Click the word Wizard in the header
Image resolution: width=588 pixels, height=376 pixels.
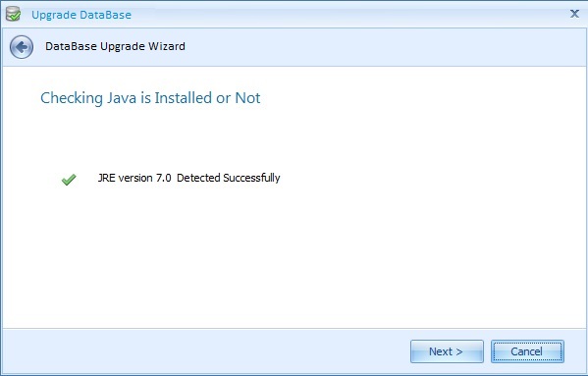coord(167,46)
